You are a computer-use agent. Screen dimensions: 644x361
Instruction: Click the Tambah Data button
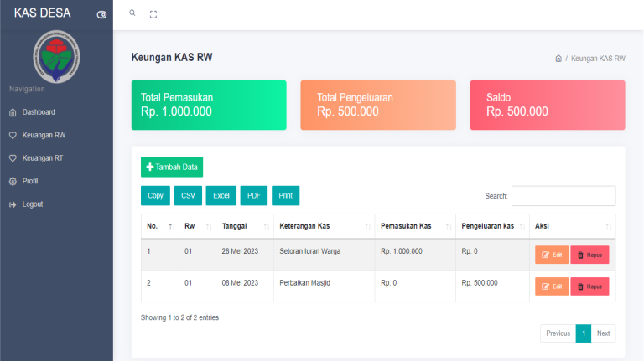point(172,167)
